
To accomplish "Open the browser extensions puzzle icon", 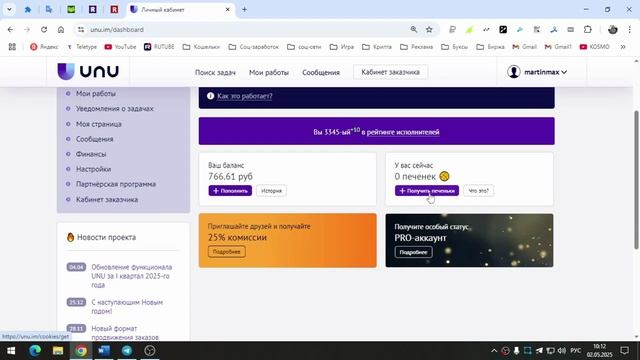I will point(587,29).
